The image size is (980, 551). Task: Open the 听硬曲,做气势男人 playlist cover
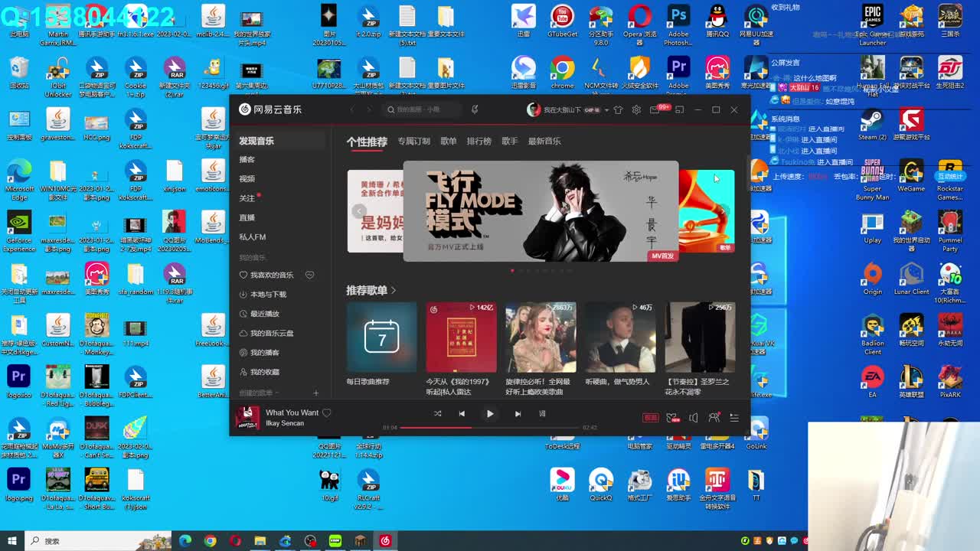(x=620, y=337)
